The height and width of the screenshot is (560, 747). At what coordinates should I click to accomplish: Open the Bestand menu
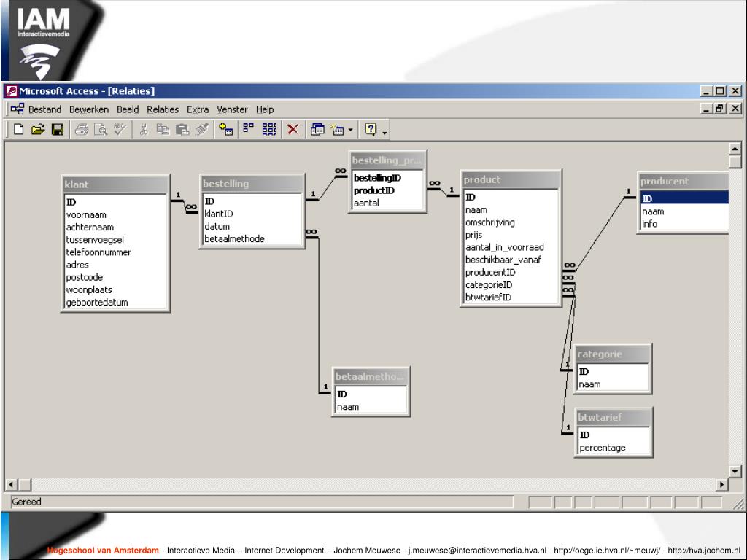pos(44,109)
